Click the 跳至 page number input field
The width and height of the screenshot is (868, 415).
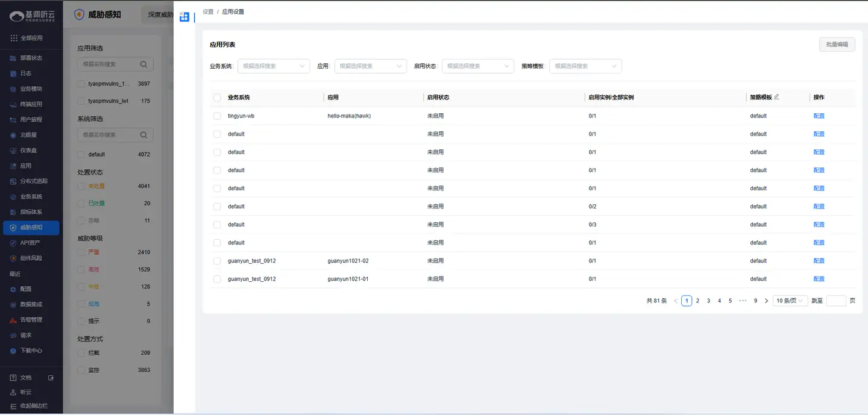click(x=836, y=301)
